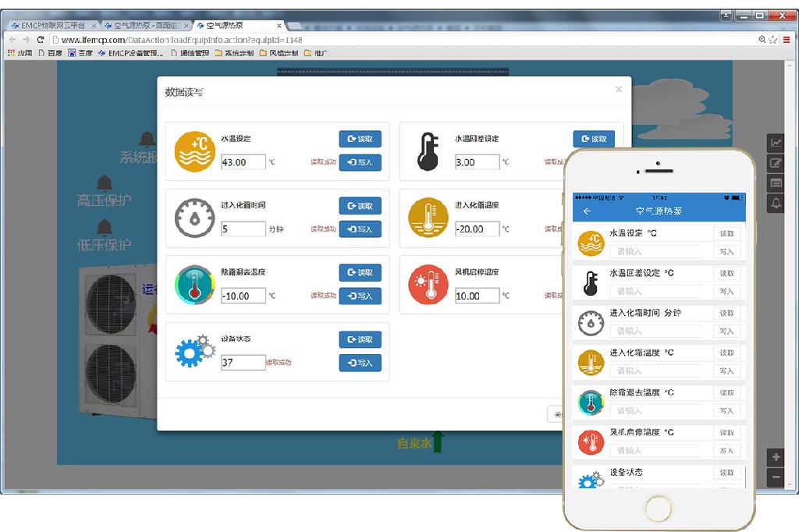The image size is (799, 532).
Task: Click the zoom out minus button
Action: click(776, 477)
